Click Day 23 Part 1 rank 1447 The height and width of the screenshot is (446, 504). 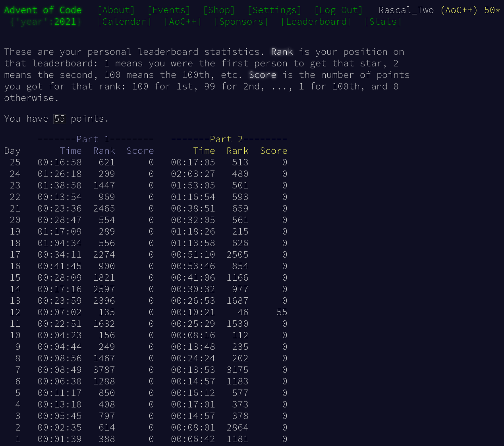(104, 185)
